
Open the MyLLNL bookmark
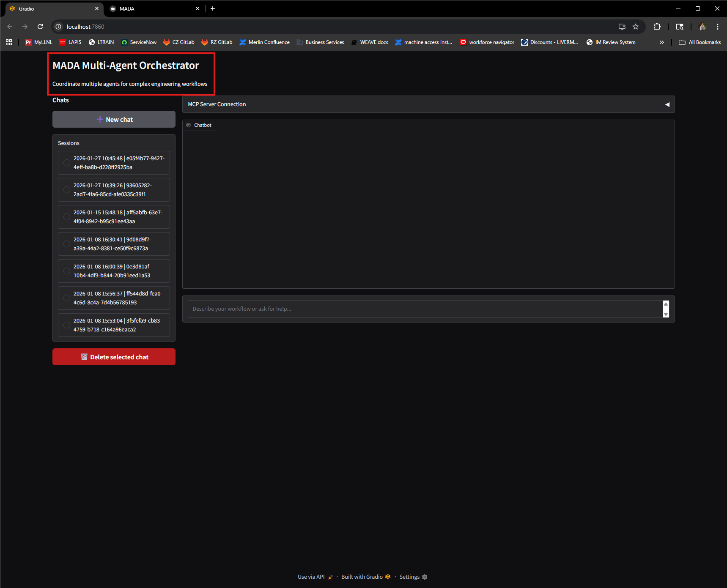point(39,42)
